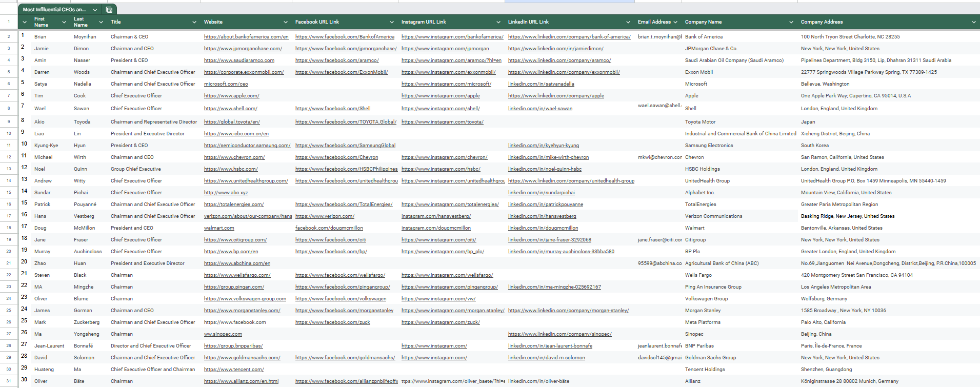
Task: Open the Instagram URL Link column dropdown
Action: pyautogui.click(x=498, y=22)
